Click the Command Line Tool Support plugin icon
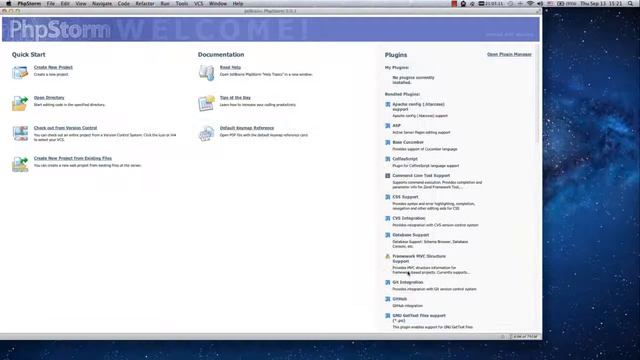 (387, 176)
